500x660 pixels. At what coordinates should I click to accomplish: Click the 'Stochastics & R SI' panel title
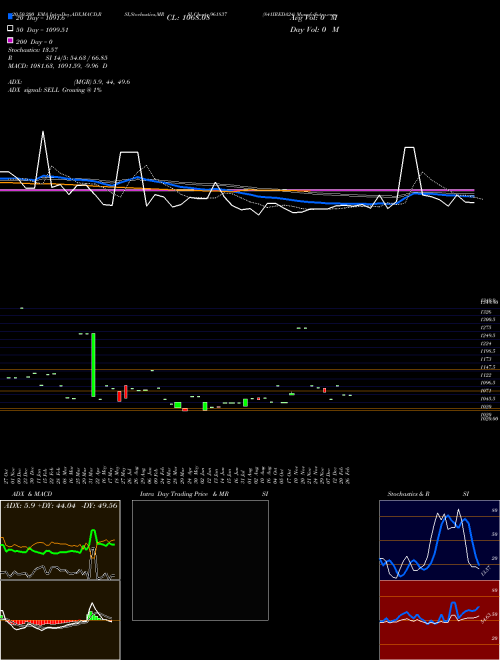[x=428, y=494]
